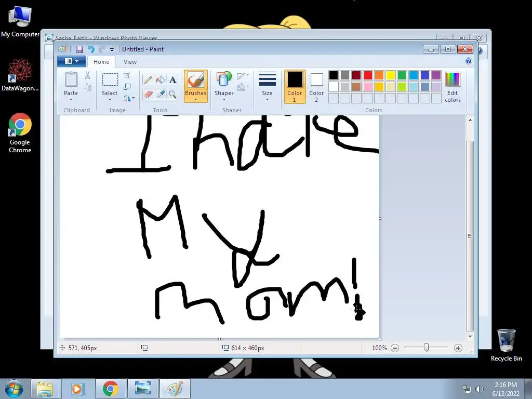Click the Undo arrow in title bar
The width and height of the screenshot is (532, 399).
pyautogui.click(x=91, y=49)
